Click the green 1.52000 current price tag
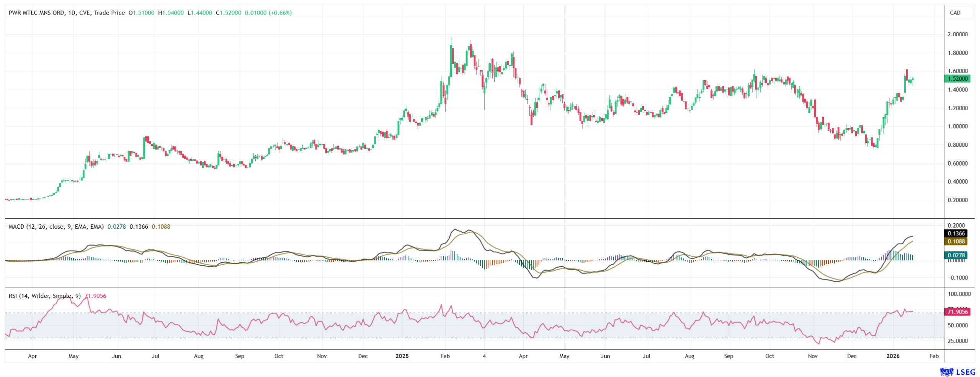980x377 pixels. click(x=957, y=79)
